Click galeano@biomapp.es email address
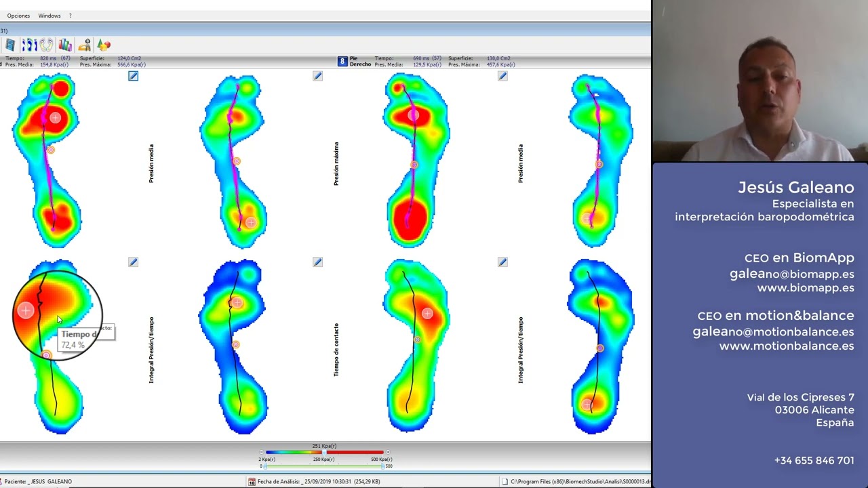This screenshot has height=488, width=868. (x=791, y=274)
